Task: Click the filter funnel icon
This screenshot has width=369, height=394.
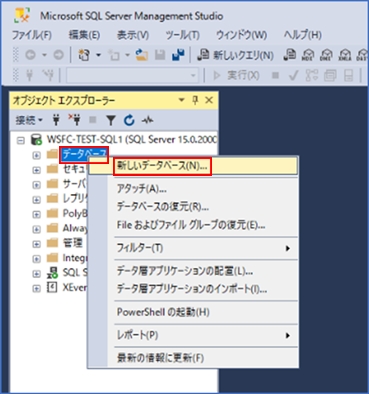Action: tap(111, 120)
